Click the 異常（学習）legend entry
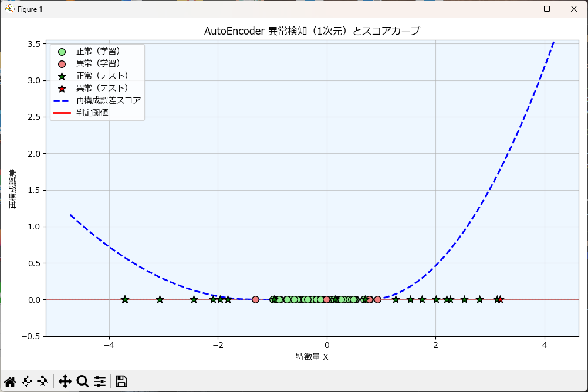 click(98, 63)
